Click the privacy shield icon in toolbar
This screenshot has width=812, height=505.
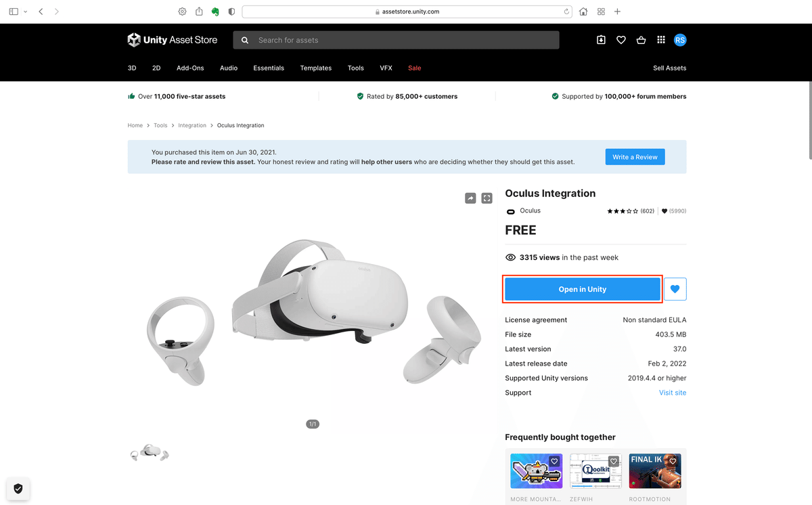click(231, 12)
